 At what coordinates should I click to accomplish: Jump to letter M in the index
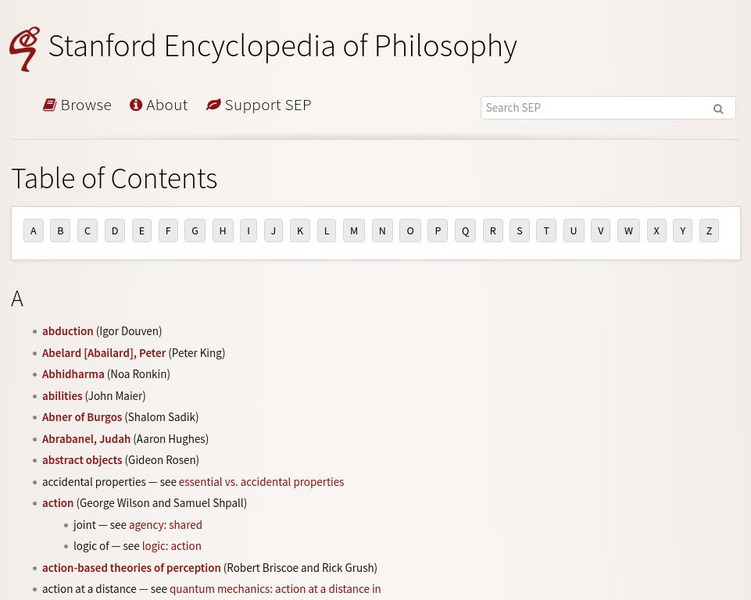point(354,231)
